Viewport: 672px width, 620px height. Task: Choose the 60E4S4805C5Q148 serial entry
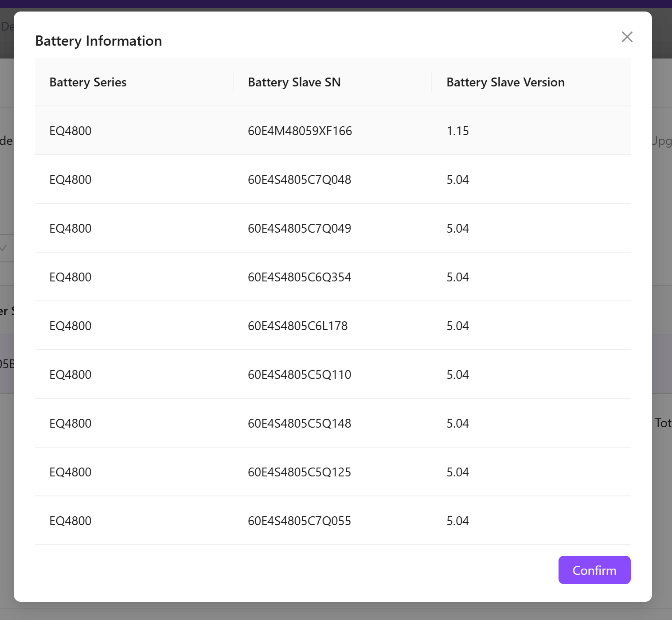299,424
